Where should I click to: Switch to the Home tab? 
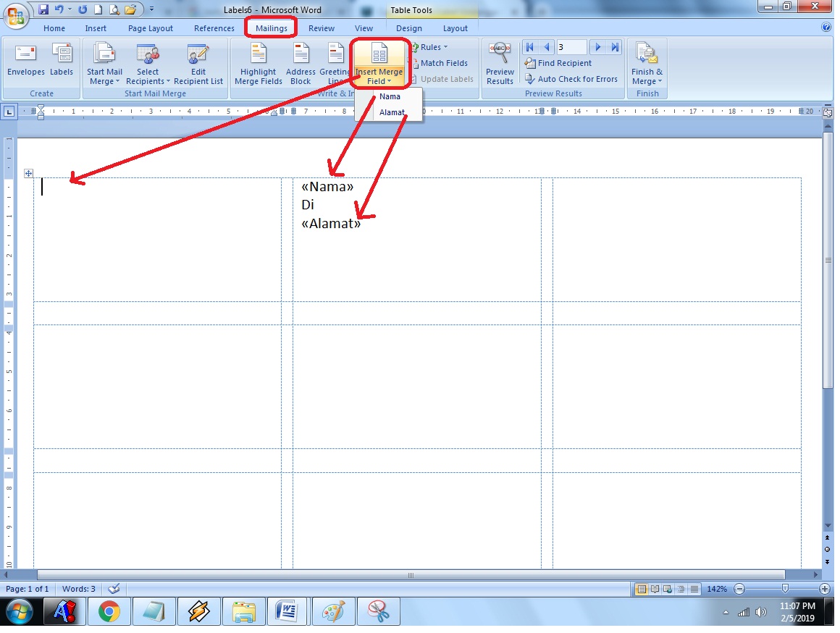54,28
